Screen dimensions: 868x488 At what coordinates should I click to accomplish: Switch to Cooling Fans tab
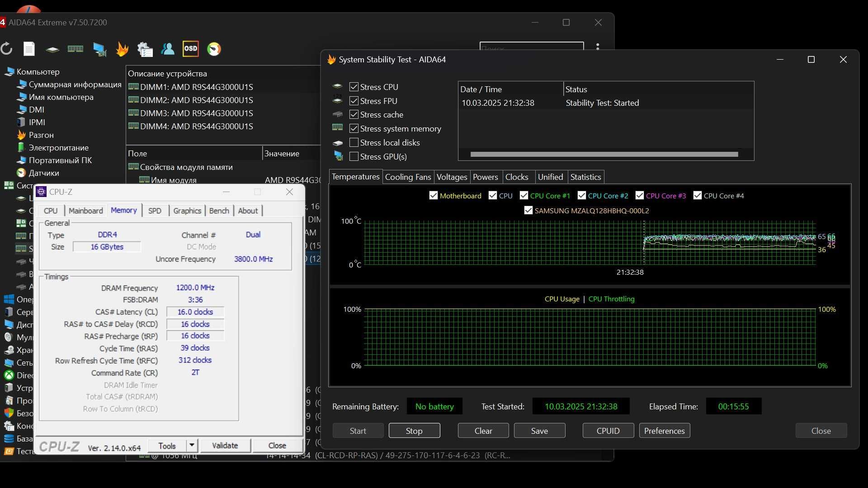(x=408, y=177)
